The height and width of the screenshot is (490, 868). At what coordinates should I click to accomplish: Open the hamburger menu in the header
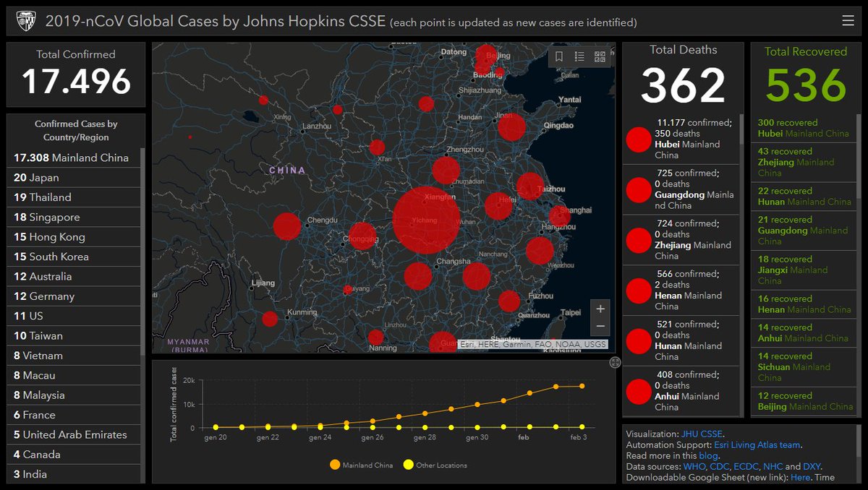[848, 20]
